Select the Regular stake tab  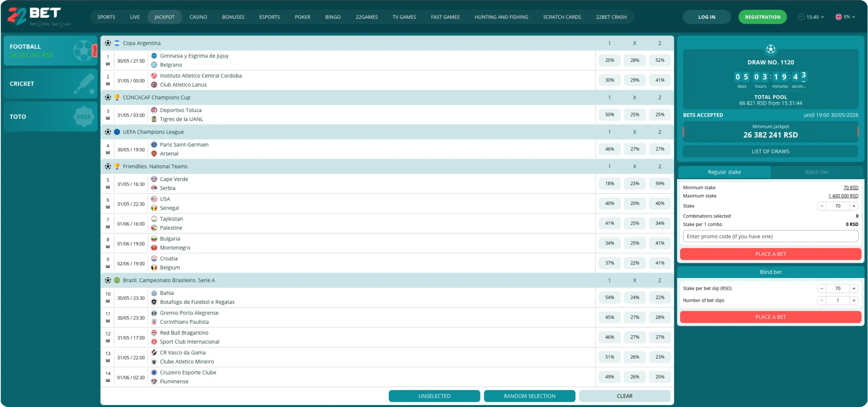point(724,172)
